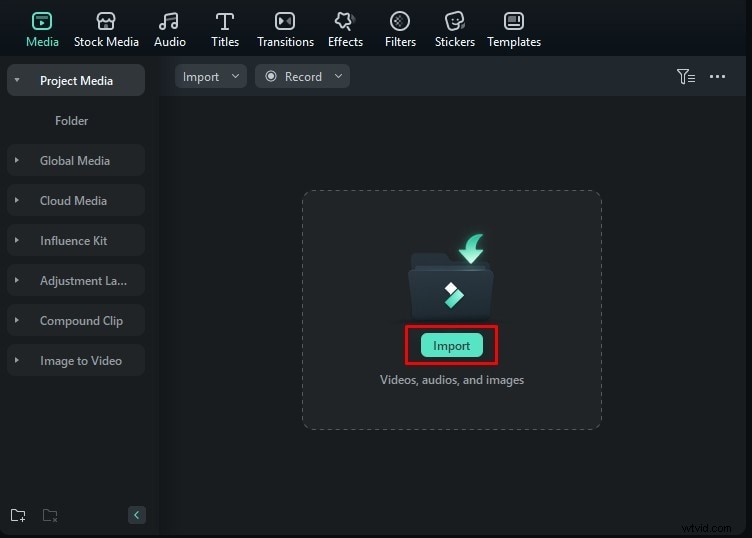The width and height of the screenshot is (752, 538).
Task: Click the add new folder icon
Action: tap(18, 515)
